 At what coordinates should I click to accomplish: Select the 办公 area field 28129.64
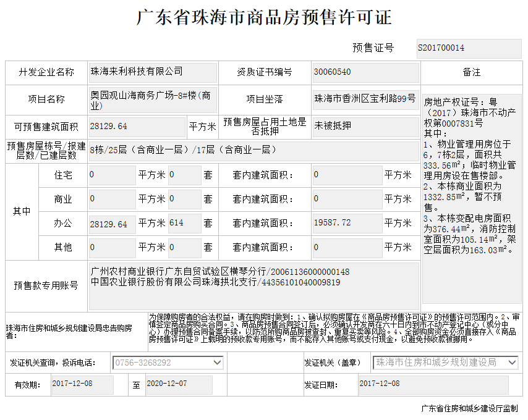point(112,224)
